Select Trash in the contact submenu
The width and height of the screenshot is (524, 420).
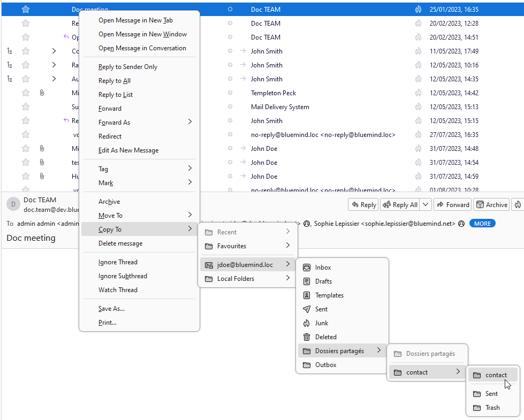(x=492, y=408)
